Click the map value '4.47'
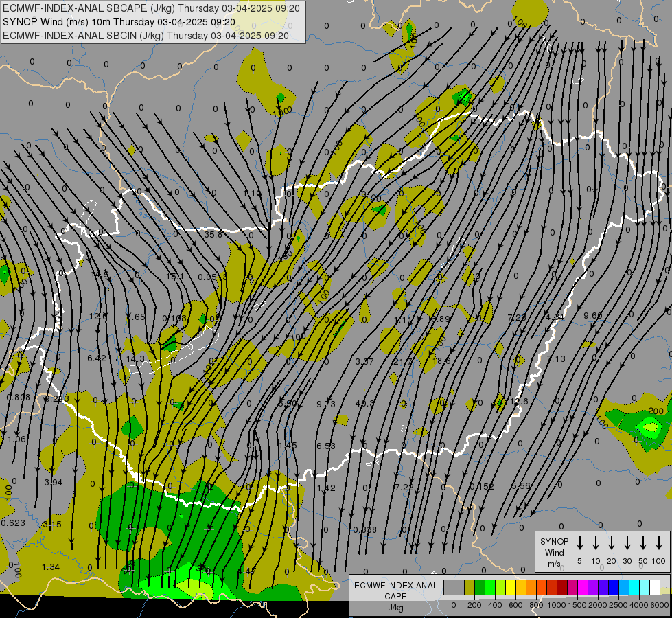 [247, 571]
